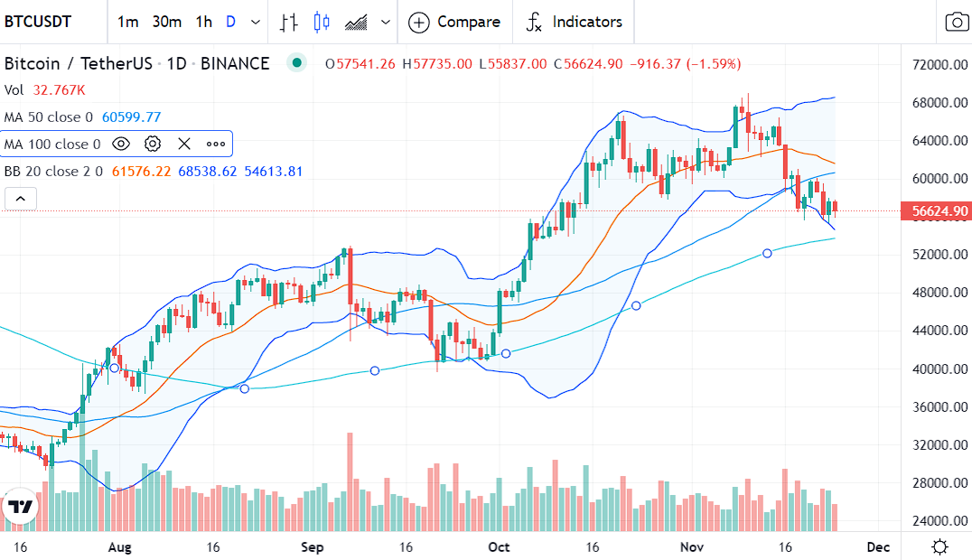The image size is (972, 560).
Task: Remove the MA 100 indicator
Action: [x=184, y=144]
